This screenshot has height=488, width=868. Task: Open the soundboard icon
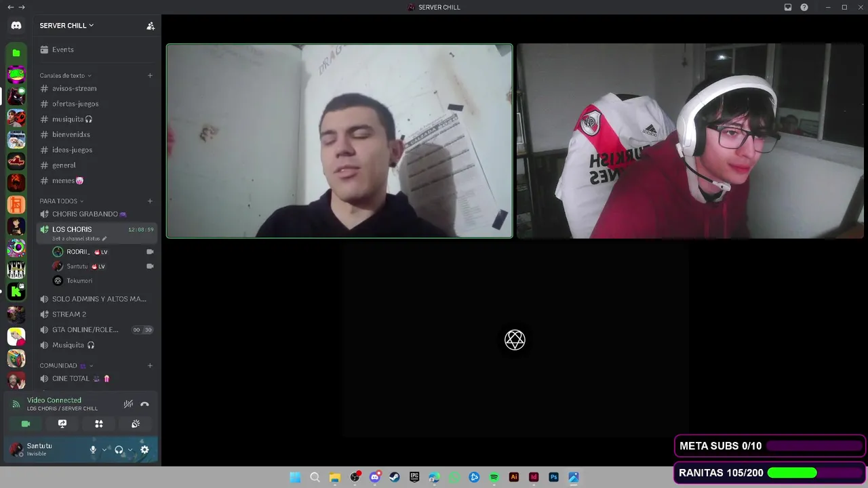point(136,424)
